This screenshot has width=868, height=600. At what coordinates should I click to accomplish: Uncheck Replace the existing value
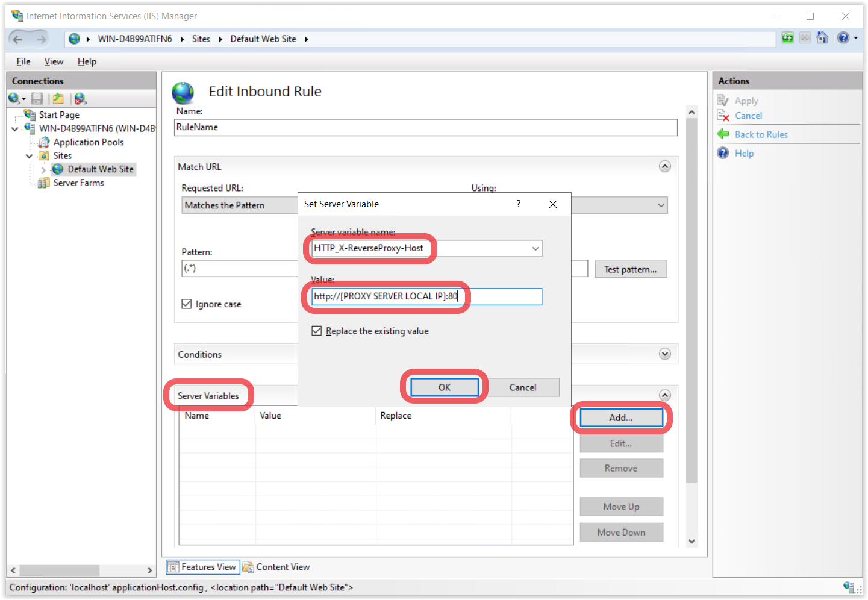tap(316, 331)
